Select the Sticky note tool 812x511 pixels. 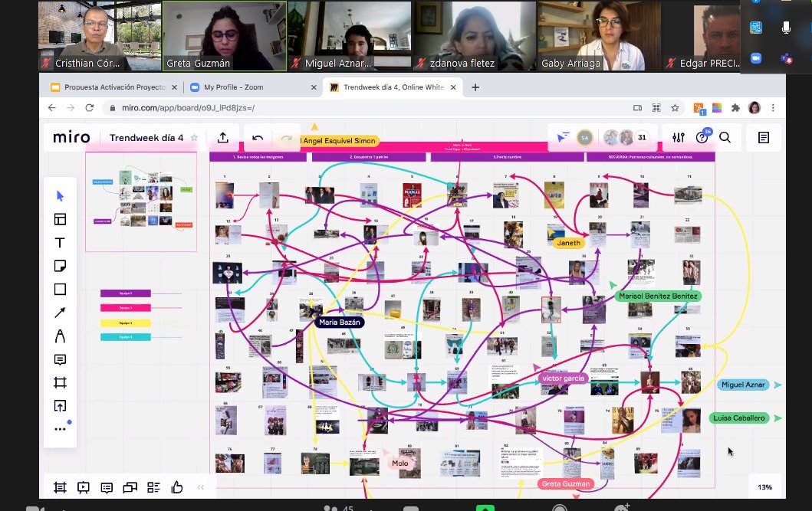click(x=60, y=266)
